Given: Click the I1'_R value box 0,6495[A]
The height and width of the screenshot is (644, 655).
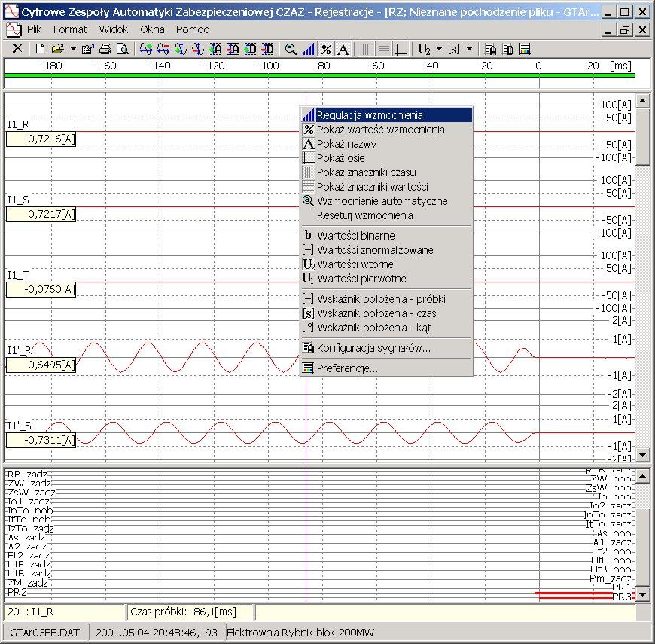Looking at the screenshot, I should pyautogui.click(x=41, y=365).
